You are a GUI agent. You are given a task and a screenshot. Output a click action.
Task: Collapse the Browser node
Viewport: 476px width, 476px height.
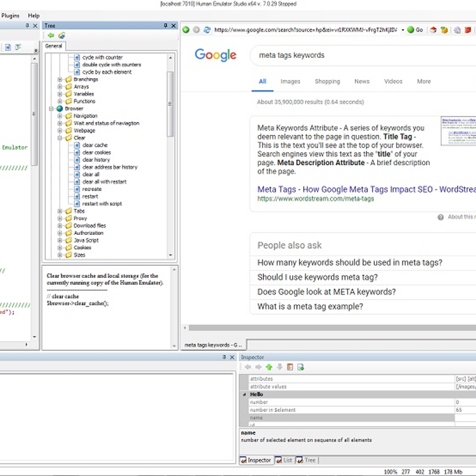(x=51, y=109)
